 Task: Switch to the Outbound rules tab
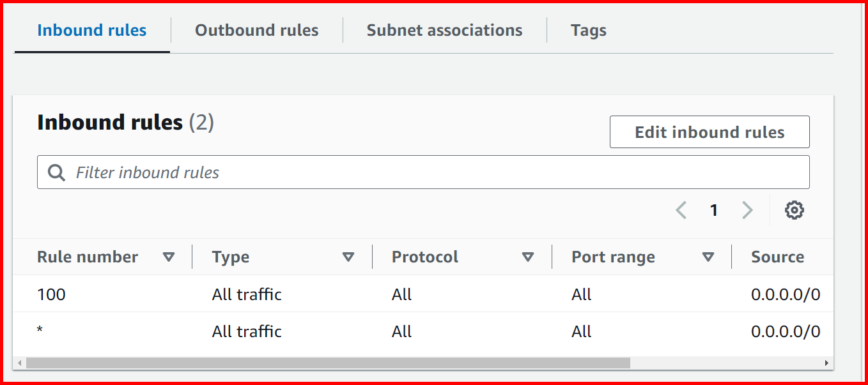click(x=256, y=30)
